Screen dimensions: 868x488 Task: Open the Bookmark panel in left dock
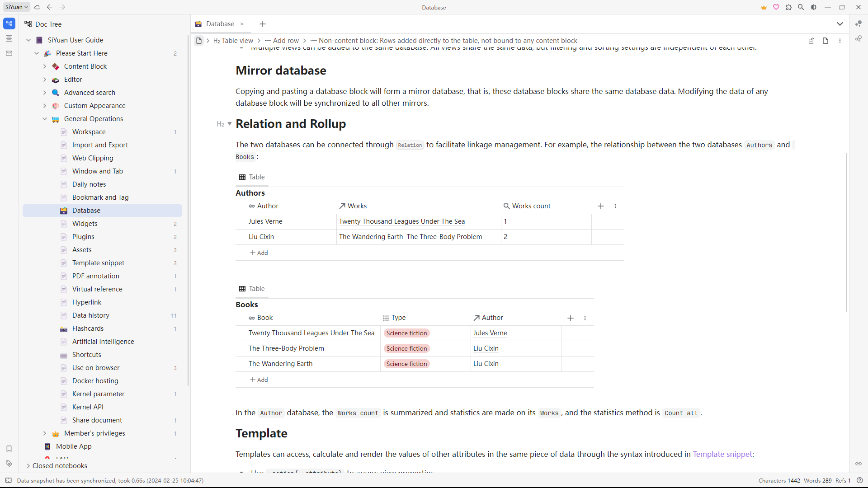pos(9,449)
